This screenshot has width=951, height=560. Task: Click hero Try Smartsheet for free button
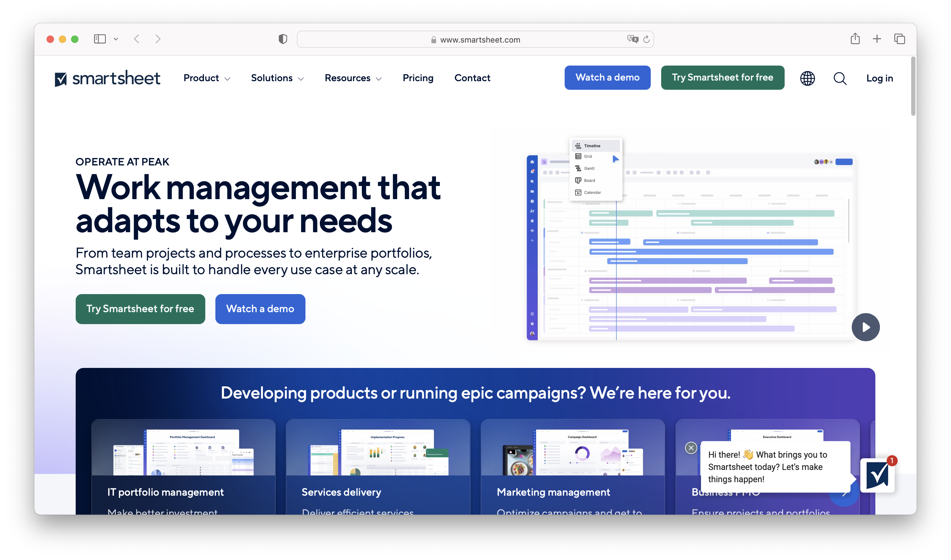point(140,309)
